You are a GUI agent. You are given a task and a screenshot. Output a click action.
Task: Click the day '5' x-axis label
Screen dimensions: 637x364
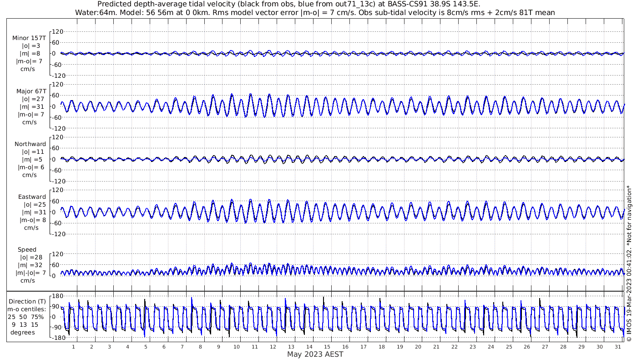[146, 347]
